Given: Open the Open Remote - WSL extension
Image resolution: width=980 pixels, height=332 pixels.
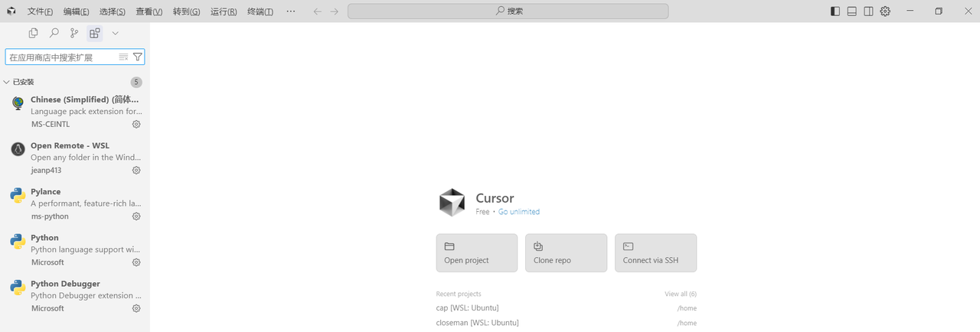Looking at the screenshot, I should pos(75,157).
